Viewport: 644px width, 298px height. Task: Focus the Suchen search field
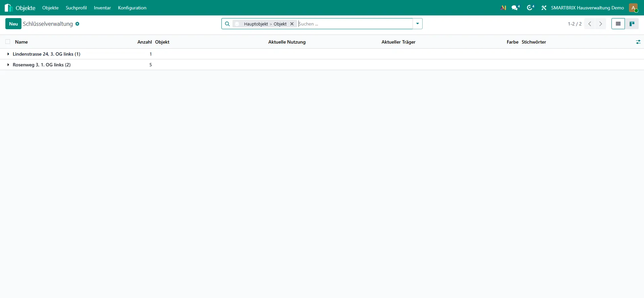click(x=355, y=24)
